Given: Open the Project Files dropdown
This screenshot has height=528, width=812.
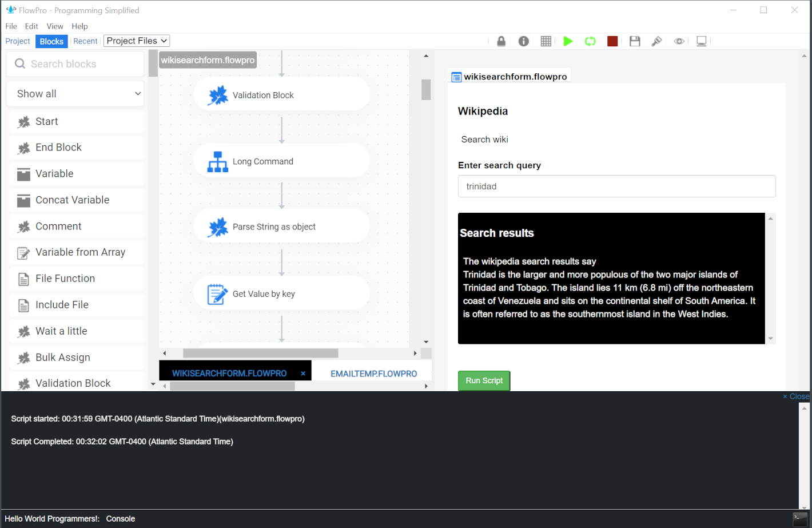Looking at the screenshot, I should coord(137,41).
